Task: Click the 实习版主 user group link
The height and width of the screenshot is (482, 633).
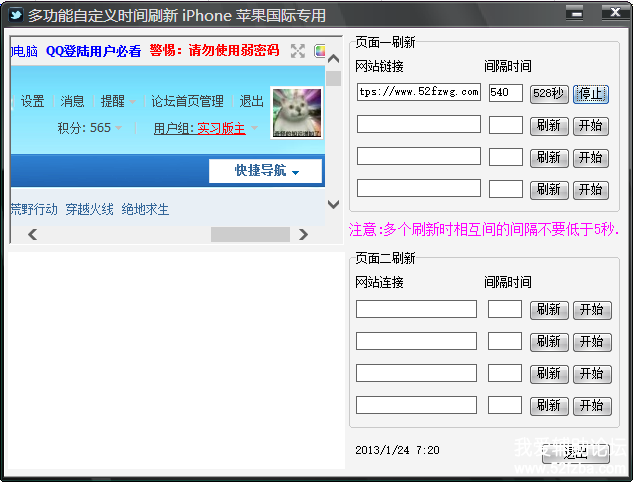Action: 221,128
